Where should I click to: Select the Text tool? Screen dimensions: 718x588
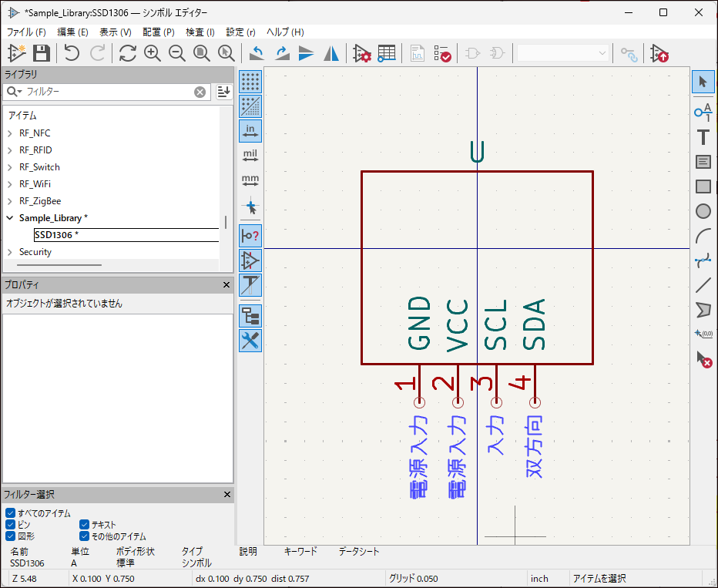tap(703, 137)
